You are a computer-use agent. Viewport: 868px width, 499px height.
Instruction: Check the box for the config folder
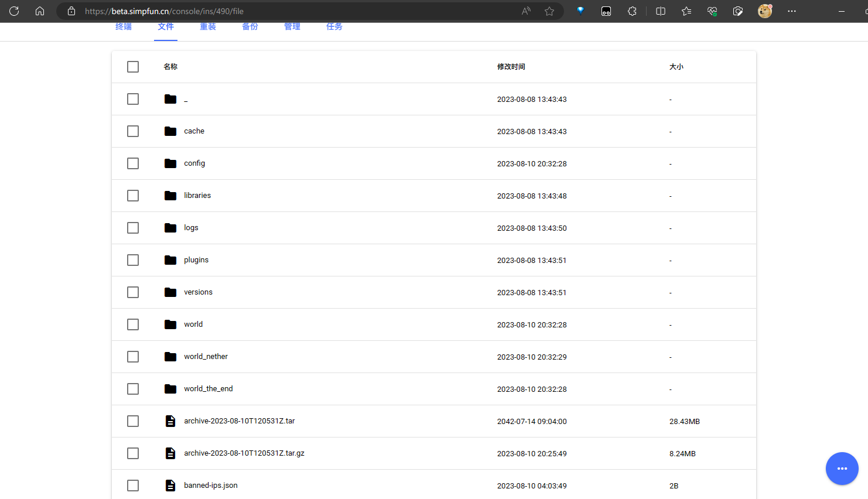point(133,163)
